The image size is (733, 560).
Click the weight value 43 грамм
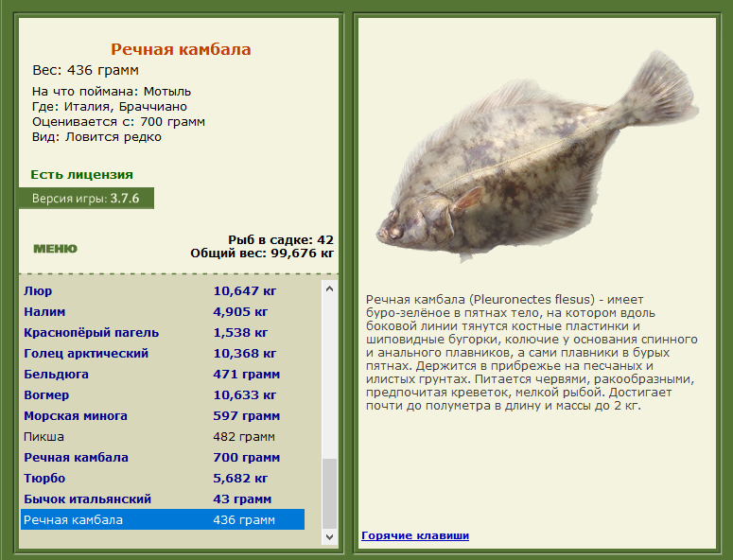click(242, 499)
